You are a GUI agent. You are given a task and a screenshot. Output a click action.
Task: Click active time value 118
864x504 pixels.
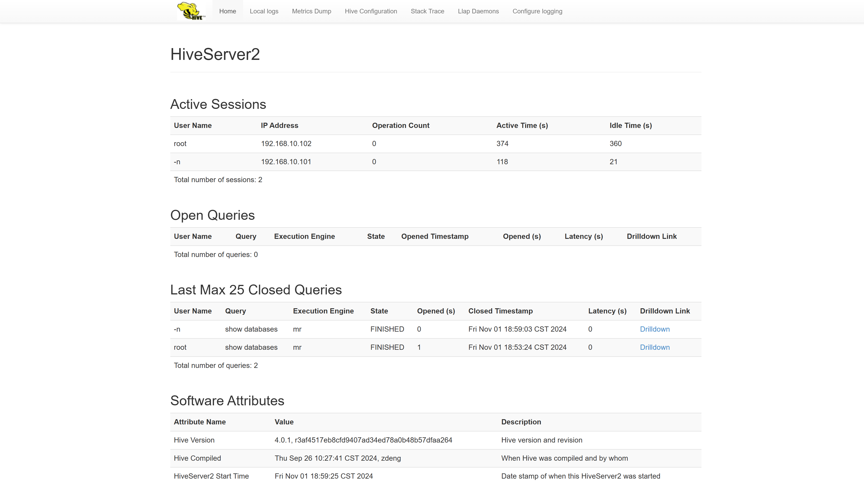pyautogui.click(x=502, y=162)
